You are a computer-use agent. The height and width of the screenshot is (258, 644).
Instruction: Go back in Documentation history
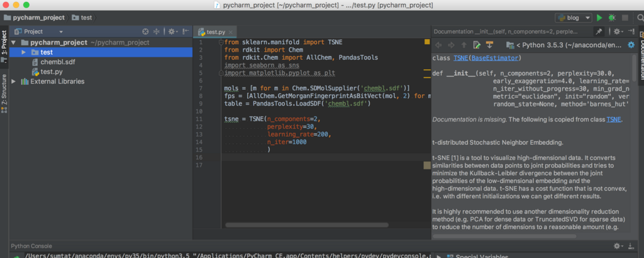[438, 45]
